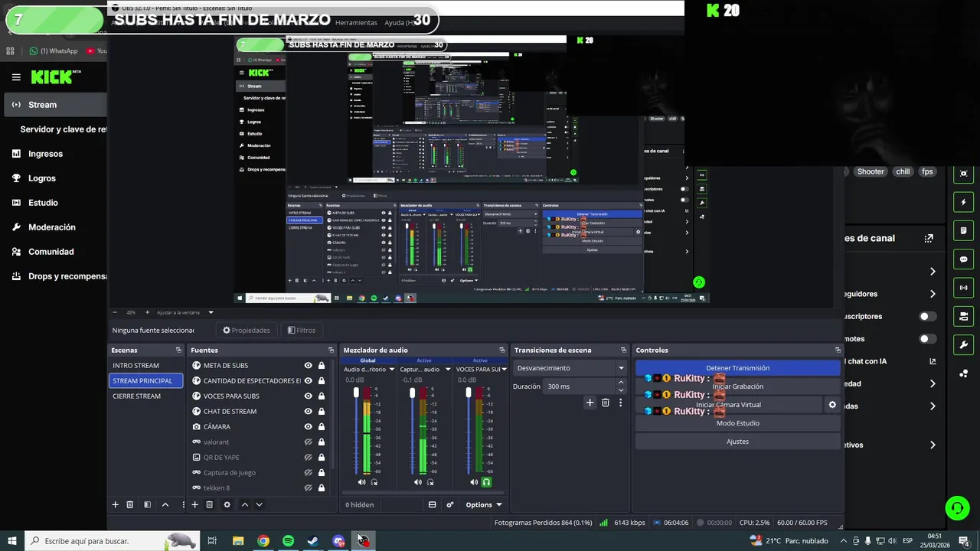Switch audio mixer layout icon
The height and width of the screenshot is (551, 980).
coord(432,504)
